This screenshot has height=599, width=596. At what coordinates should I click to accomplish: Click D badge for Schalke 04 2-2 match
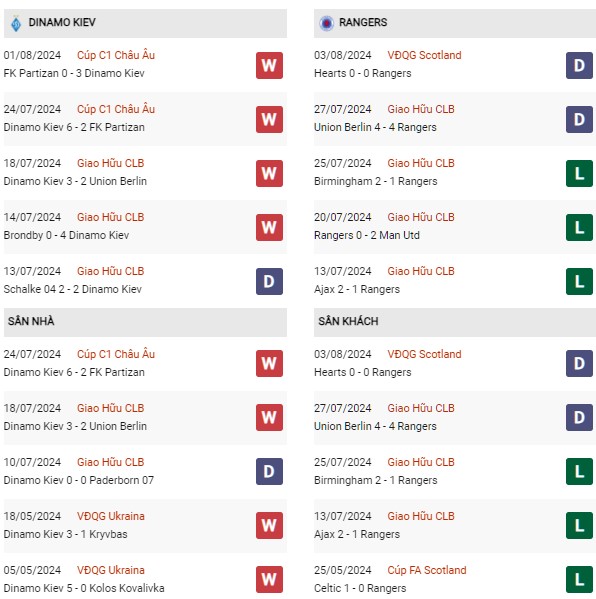pos(269,282)
